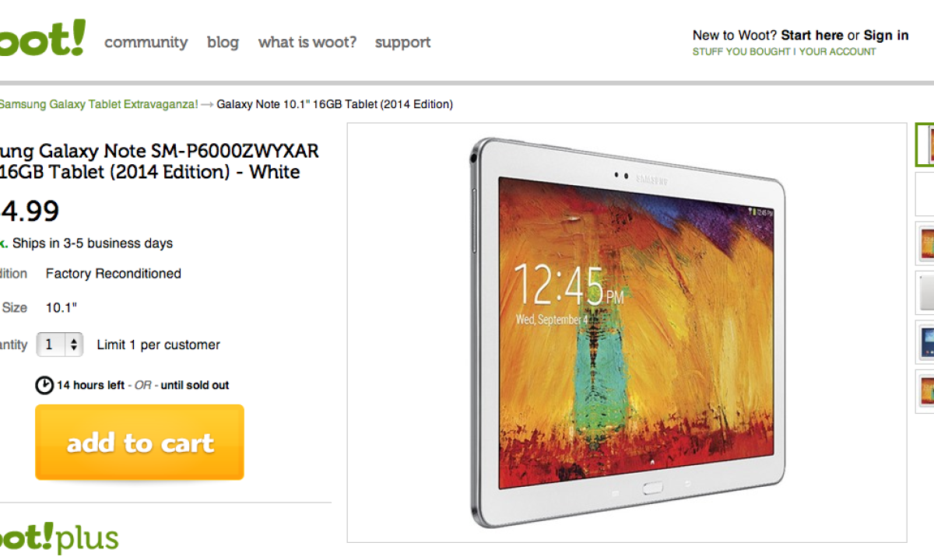Click the add to cart button
934x560 pixels.
pos(139,442)
